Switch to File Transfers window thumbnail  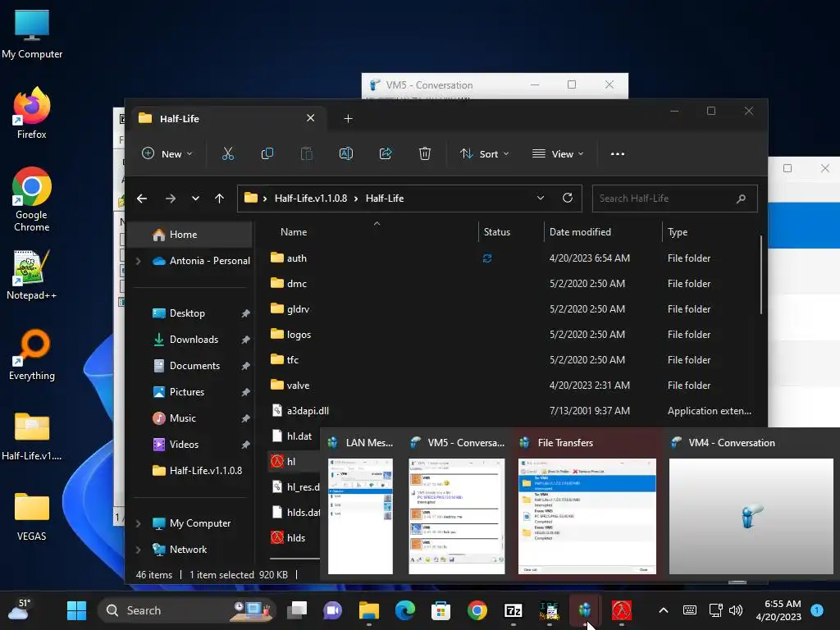point(587,505)
